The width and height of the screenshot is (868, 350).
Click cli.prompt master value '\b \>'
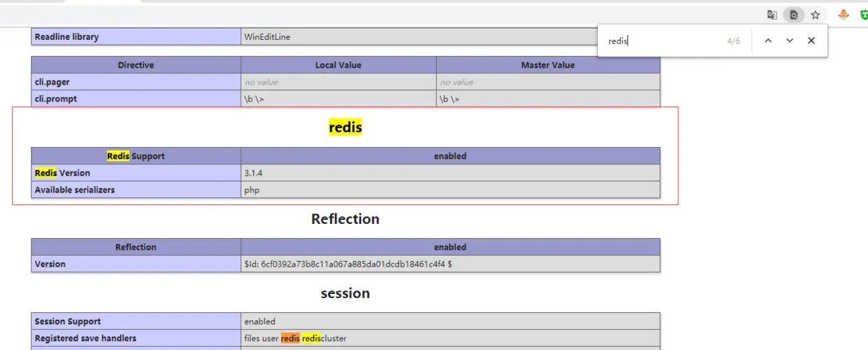tap(449, 99)
